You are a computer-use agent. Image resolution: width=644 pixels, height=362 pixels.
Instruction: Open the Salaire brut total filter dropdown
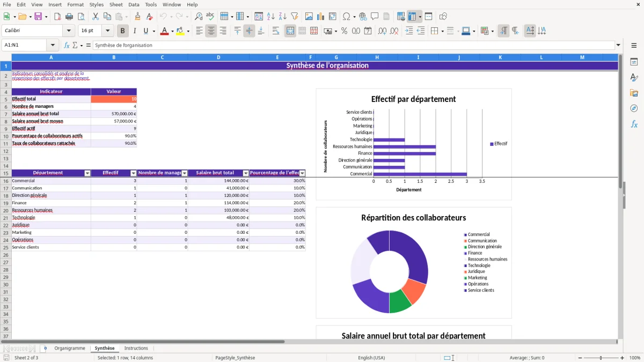click(246, 173)
